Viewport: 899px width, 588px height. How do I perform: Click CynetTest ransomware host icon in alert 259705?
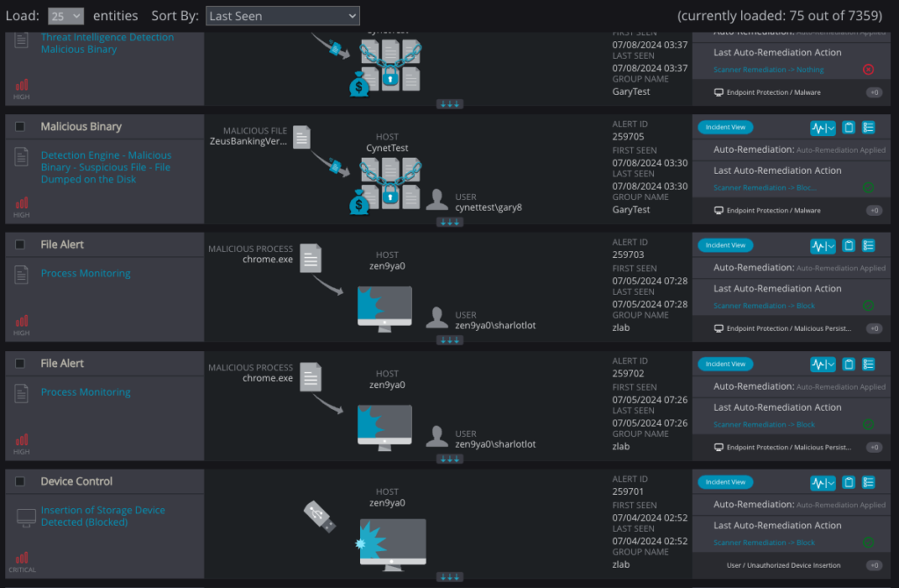(x=385, y=184)
